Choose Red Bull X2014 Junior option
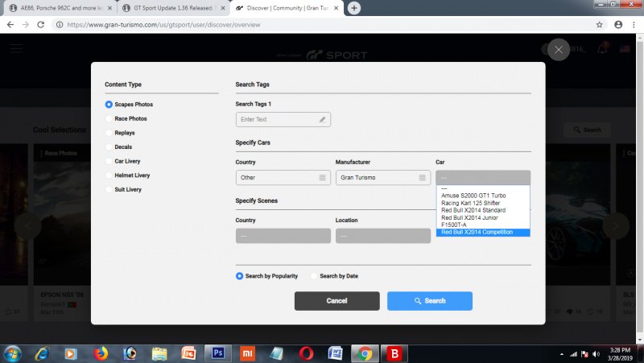 pos(483,217)
